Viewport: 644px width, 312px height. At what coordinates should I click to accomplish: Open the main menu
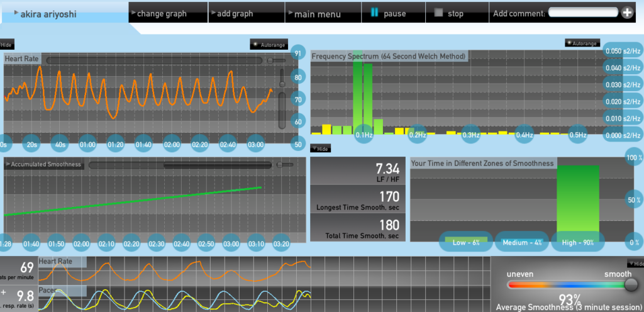pos(317,13)
